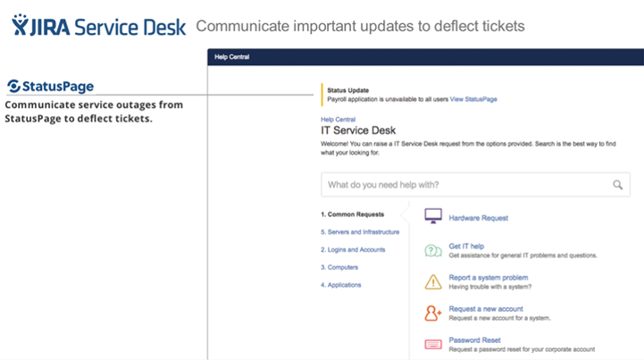
Task: Click the new account person-plus icon
Action: point(433,314)
